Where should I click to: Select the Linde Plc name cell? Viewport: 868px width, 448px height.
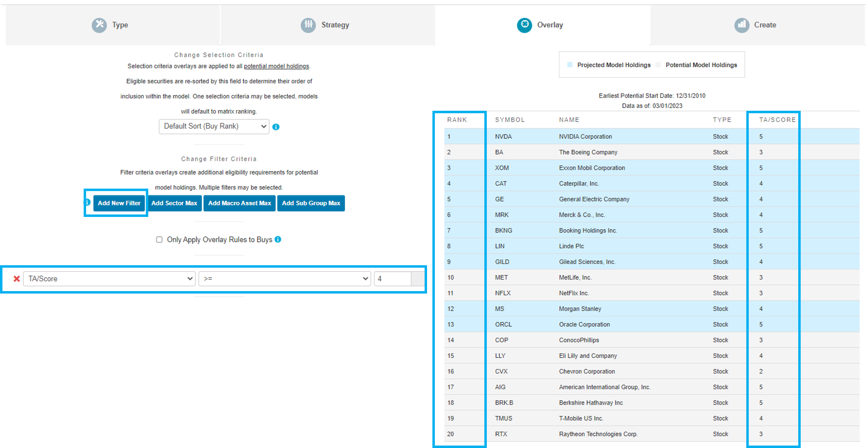[x=571, y=246]
